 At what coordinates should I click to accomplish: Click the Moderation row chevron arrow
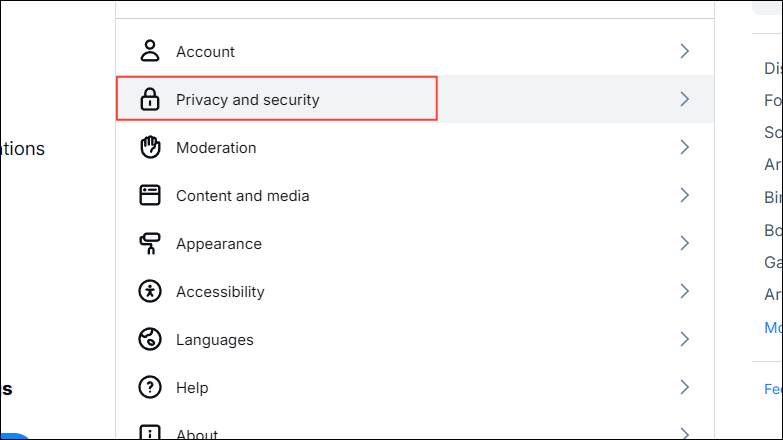click(x=685, y=147)
